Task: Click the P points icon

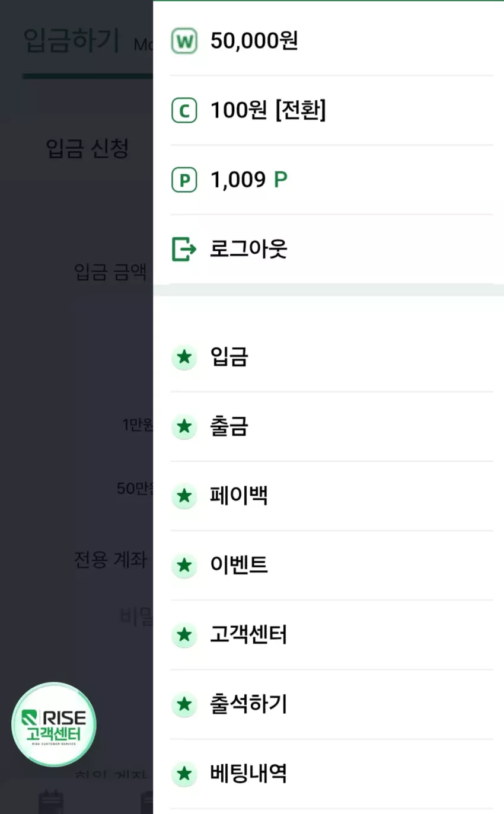Action: tap(184, 180)
